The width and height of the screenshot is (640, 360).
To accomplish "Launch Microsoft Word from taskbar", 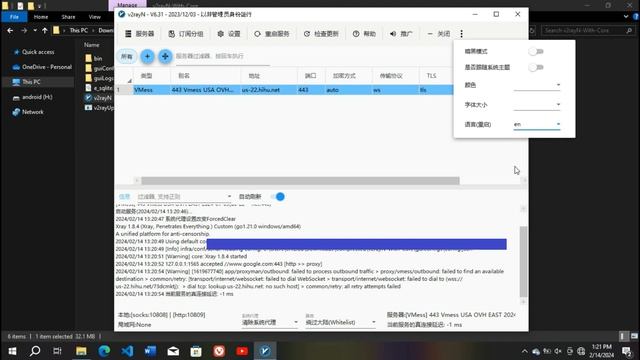I will point(150,351).
